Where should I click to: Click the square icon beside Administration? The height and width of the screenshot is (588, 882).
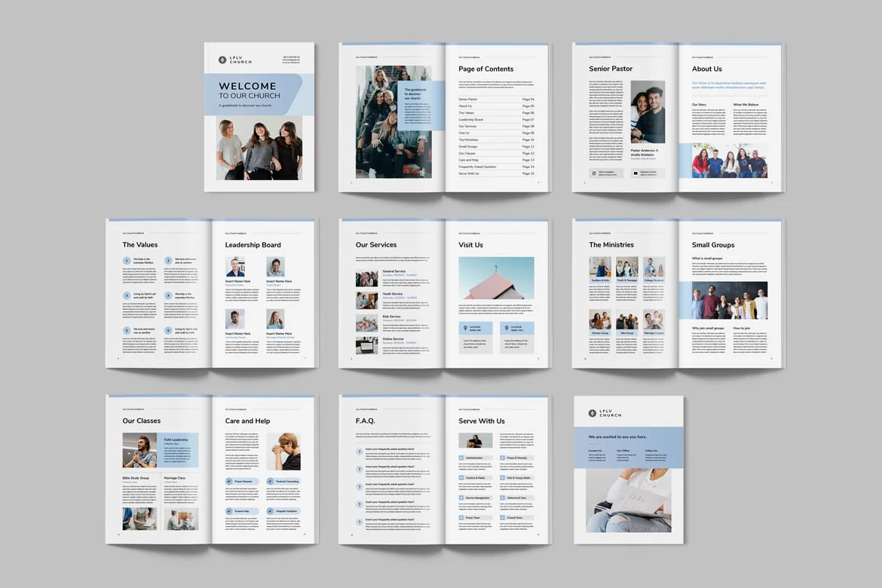point(461,458)
